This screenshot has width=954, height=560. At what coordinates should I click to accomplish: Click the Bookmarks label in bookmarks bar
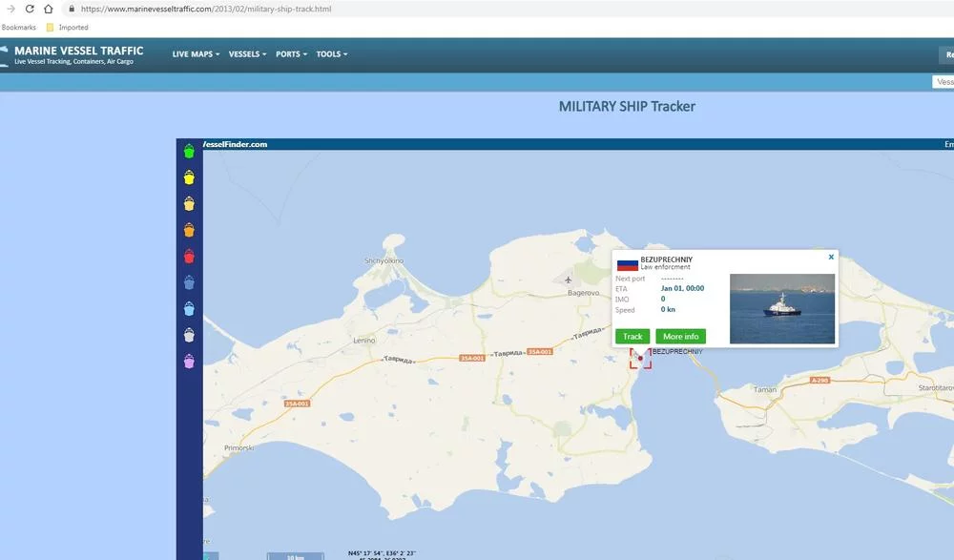coord(18,28)
